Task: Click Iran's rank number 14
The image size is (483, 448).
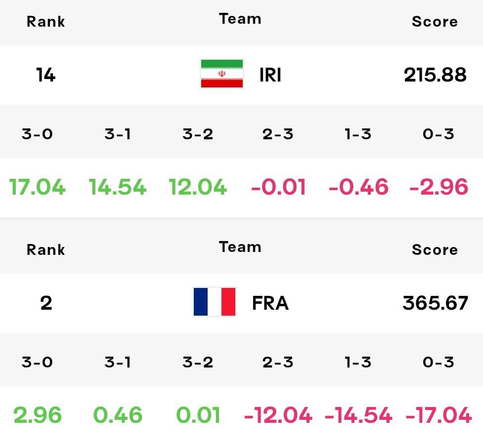Action: tap(45, 75)
